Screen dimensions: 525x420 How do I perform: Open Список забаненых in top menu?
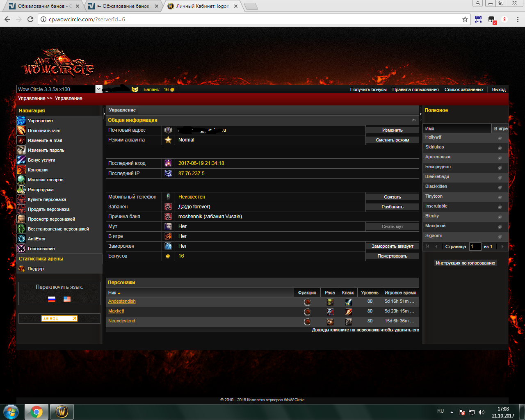coord(464,89)
